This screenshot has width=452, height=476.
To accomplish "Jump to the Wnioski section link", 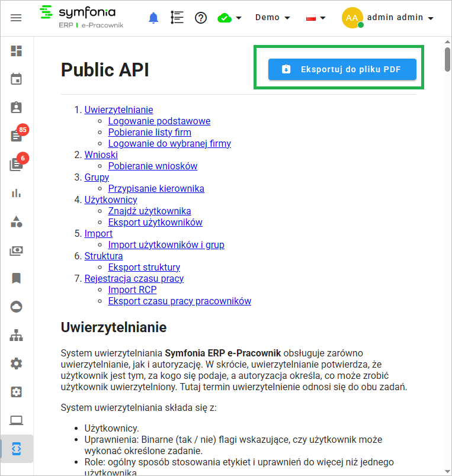I will pos(101,155).
